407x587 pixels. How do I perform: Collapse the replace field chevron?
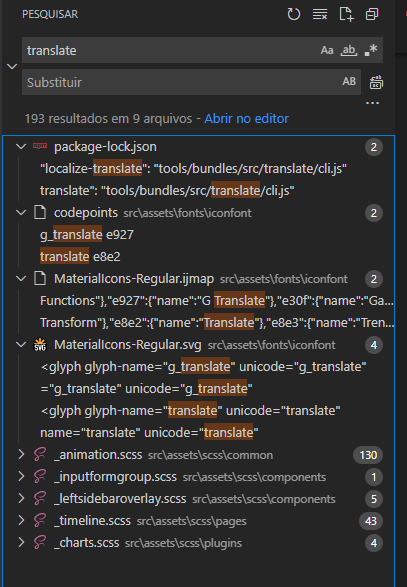[12, 67]
